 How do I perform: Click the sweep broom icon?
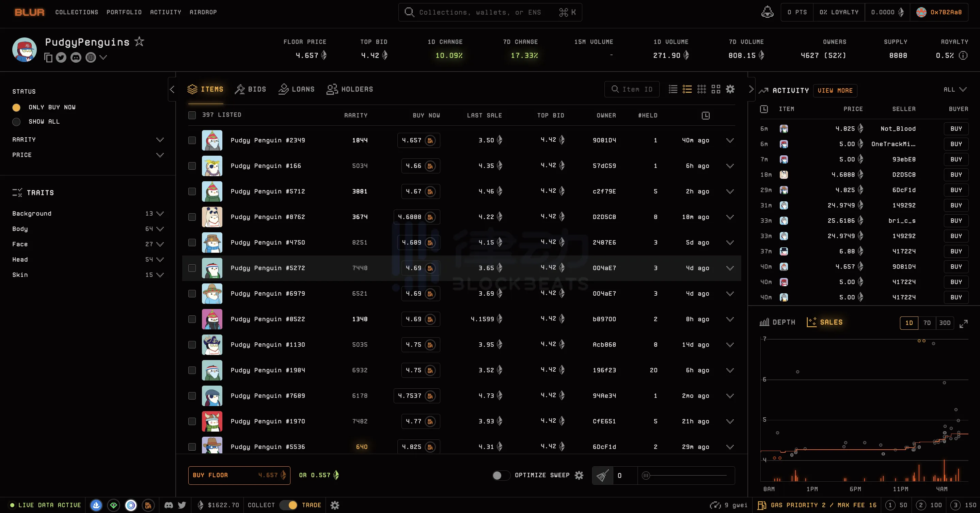point(603,475)
